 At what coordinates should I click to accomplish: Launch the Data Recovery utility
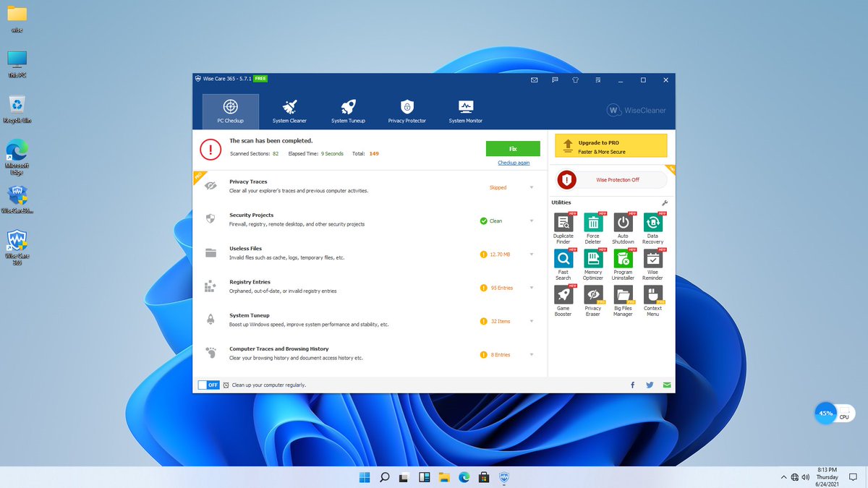(x=652, y=228)
